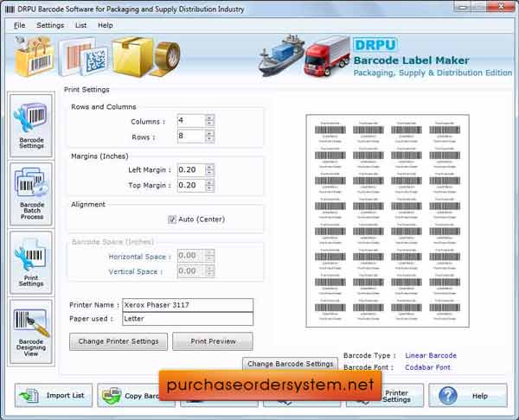Click the Change Barcode Settings button

point(291,364)
